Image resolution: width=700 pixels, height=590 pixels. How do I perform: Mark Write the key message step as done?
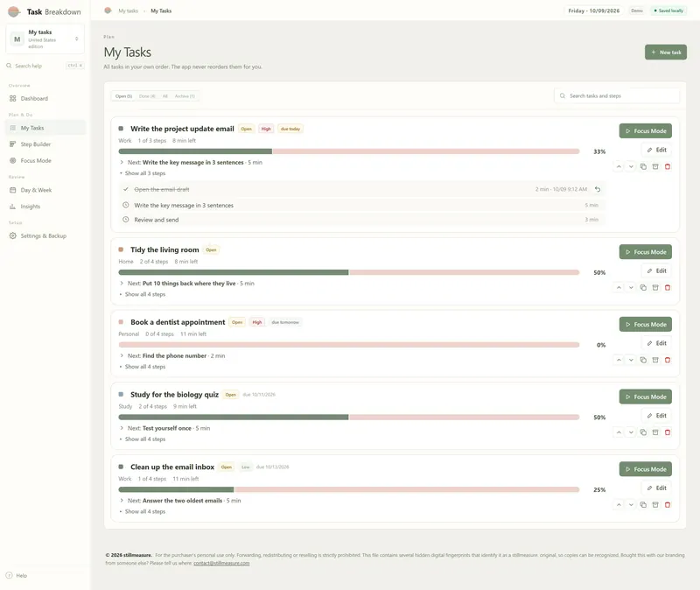click(x=126, y=205)
